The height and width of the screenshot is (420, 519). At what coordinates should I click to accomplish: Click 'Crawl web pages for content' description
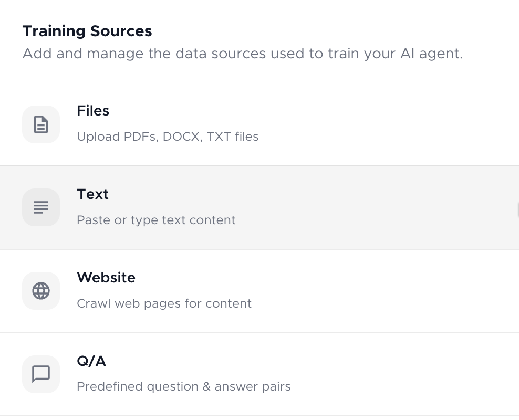click(x=164, y=303)
